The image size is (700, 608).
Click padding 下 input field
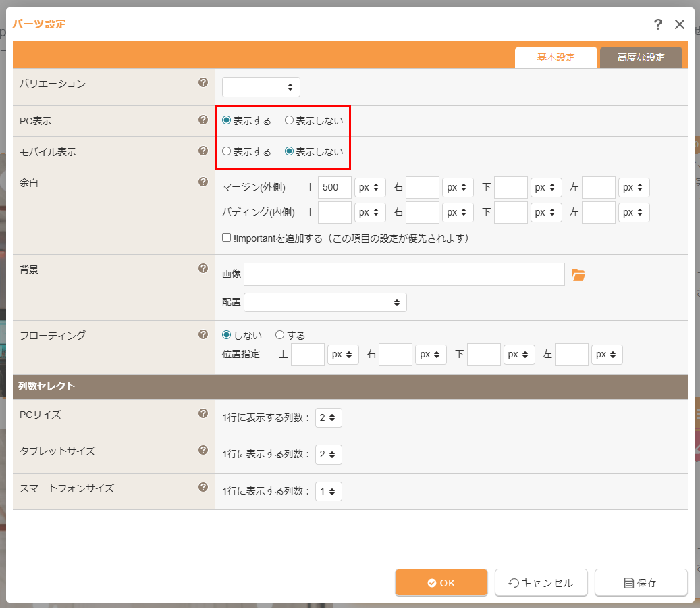(x=511, y=212)
